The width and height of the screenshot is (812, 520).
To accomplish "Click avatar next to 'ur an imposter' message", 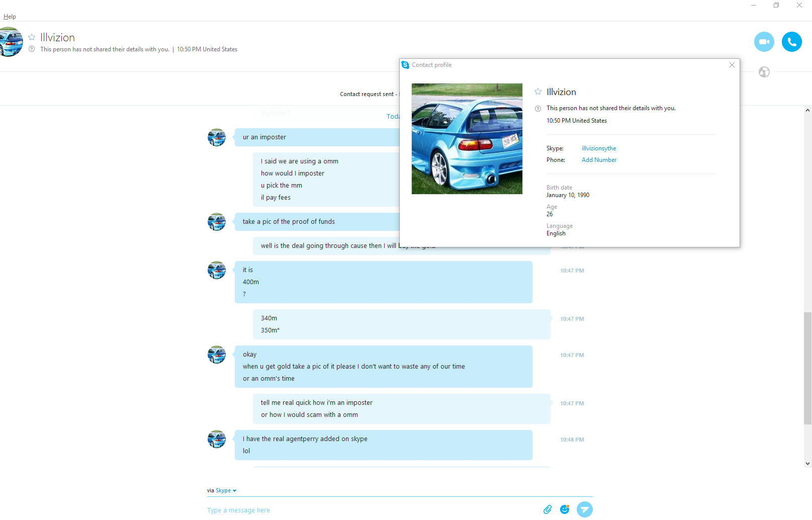I will tap(217, 137).
